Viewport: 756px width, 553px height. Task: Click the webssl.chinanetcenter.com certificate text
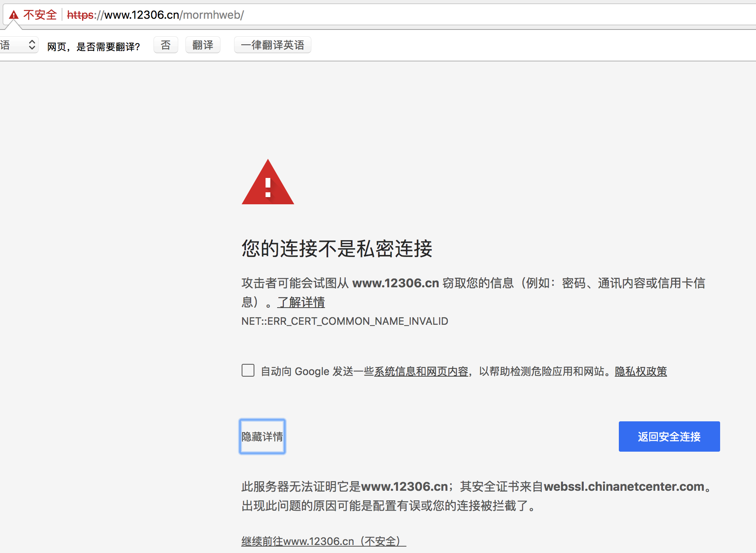[x=624, y=486]
